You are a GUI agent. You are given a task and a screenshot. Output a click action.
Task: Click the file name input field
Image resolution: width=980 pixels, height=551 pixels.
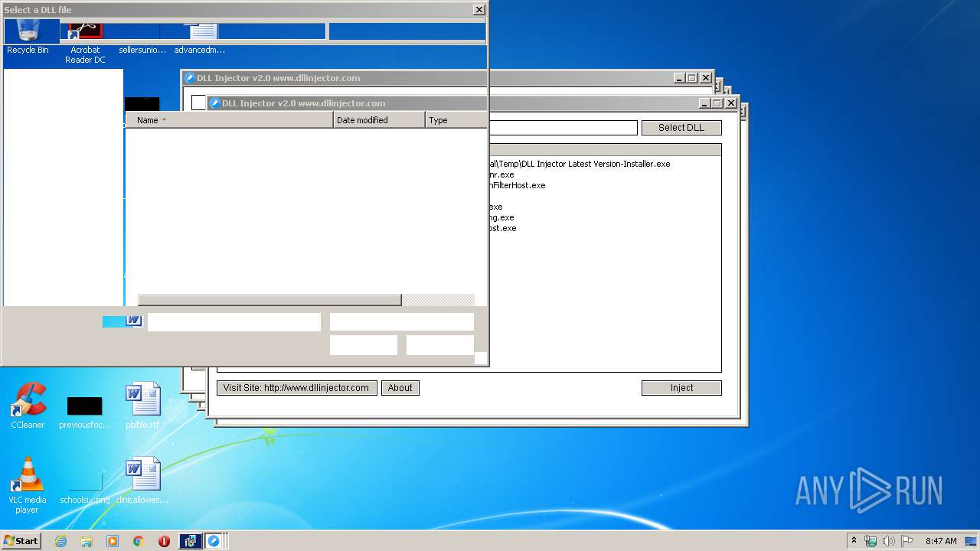click(x=234, y=322)
